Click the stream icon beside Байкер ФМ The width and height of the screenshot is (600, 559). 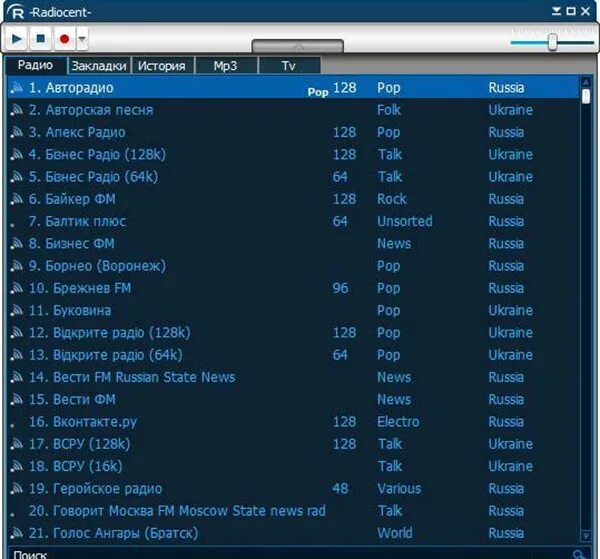coord(16,199)
